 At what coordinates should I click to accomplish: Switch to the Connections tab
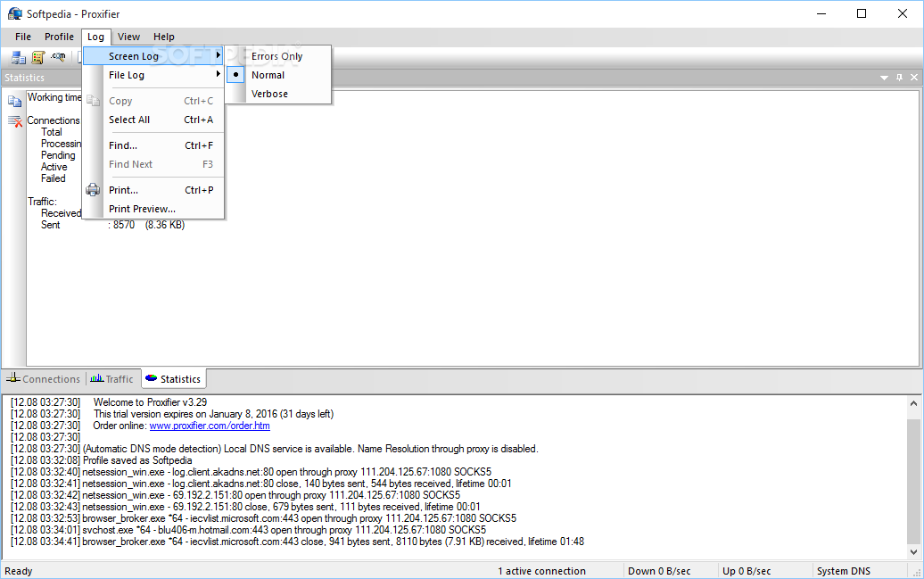click(44, 379)
